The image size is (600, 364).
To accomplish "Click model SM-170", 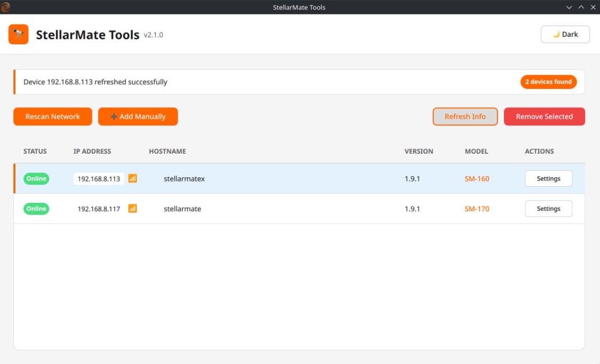I will 477,209.
